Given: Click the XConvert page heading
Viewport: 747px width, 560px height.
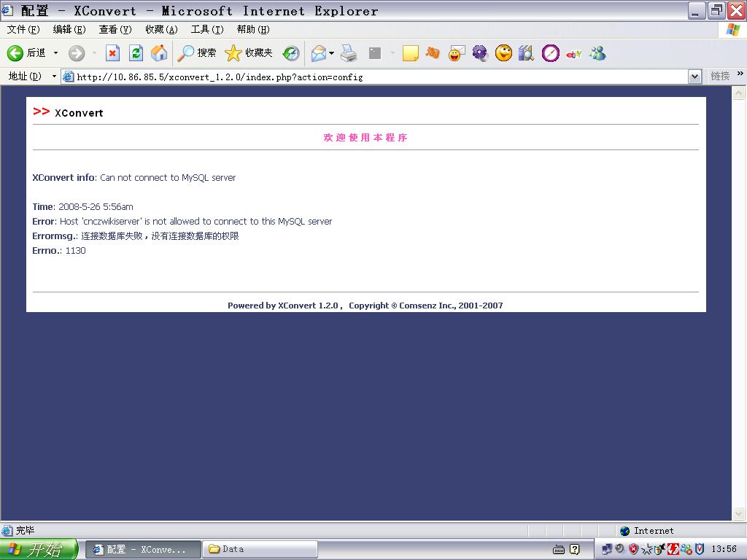Looking at the screenshot, I should tap(79, 113).
